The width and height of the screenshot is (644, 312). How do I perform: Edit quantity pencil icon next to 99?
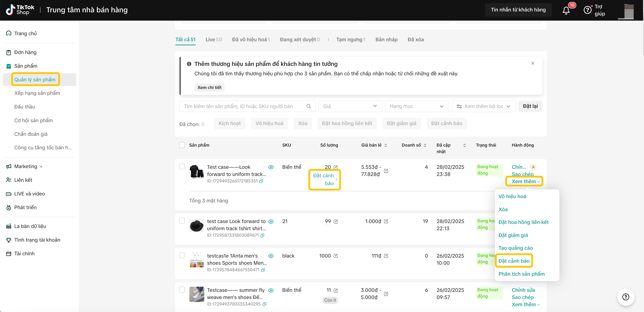click(x=336, y=221)
